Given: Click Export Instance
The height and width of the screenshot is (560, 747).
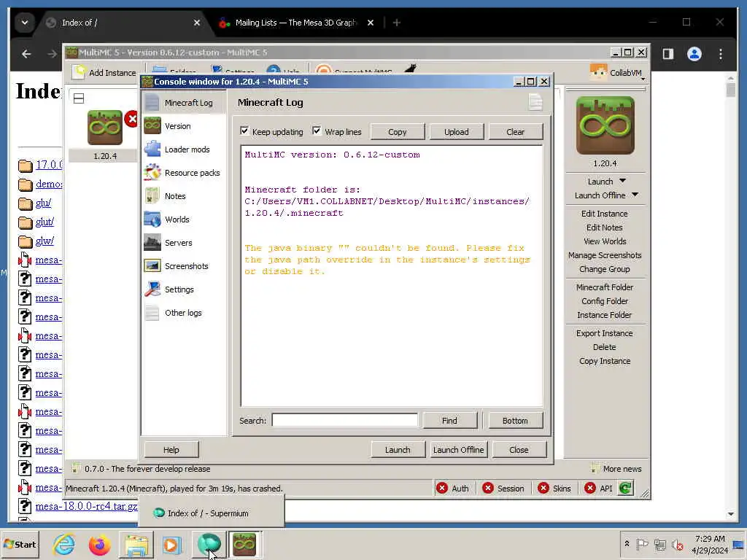Looking at the screenshot, I should [605, 333].
